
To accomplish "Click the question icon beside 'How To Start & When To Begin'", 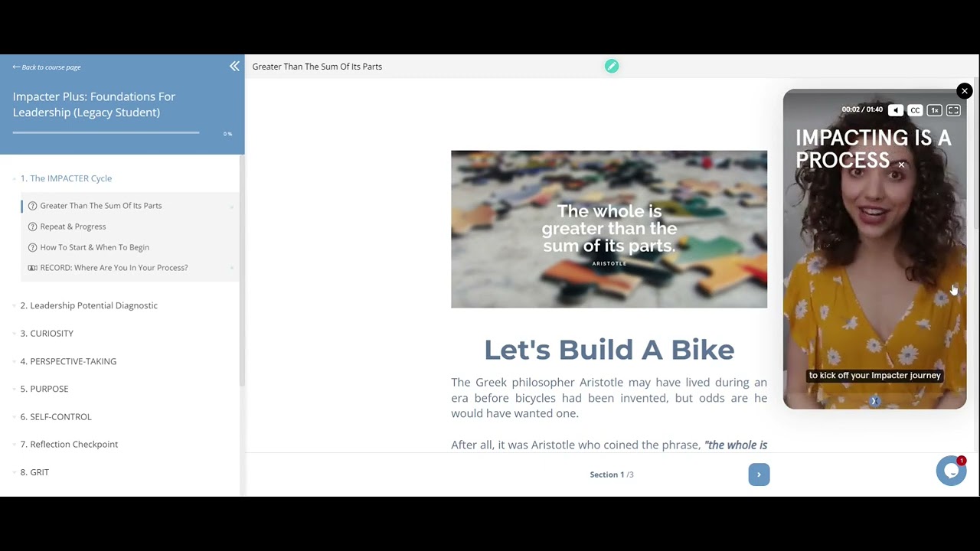I will point(32,247).
